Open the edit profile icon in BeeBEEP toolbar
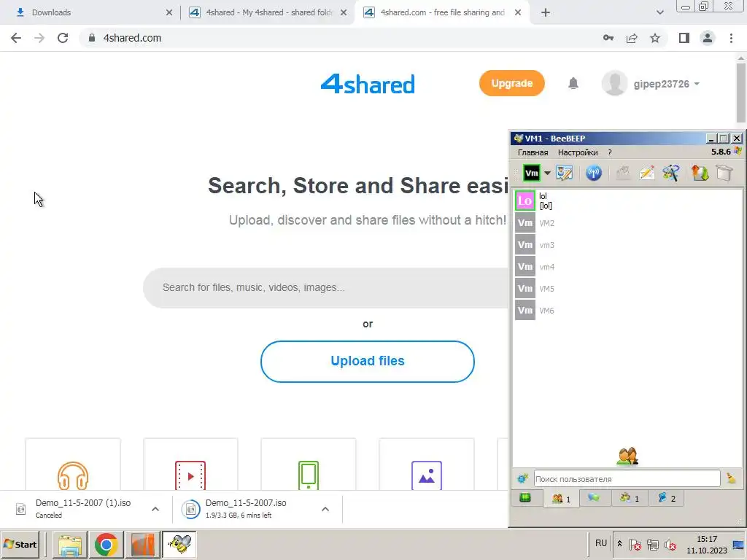The width and height of the screenshot is (747, 560). (x=565, y=173)
